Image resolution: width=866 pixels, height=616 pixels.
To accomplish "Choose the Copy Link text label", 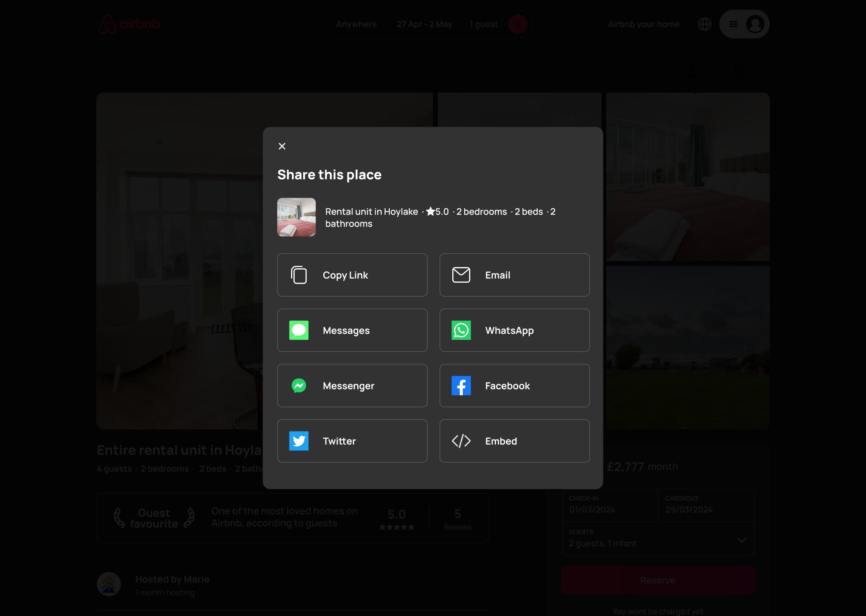I will coord(345,275).
